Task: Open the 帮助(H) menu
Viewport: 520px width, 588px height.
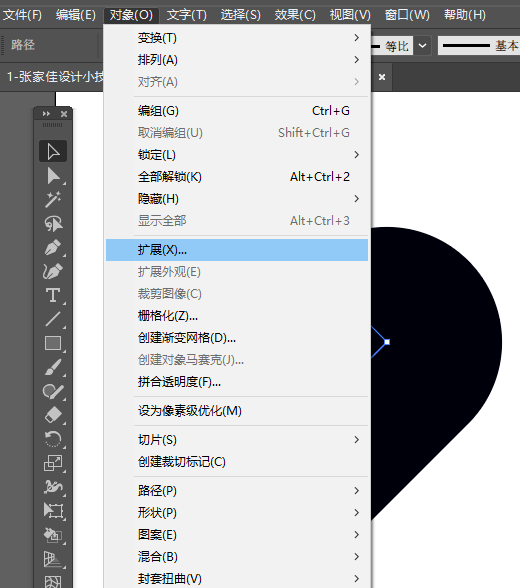Action: pos(465,15)
